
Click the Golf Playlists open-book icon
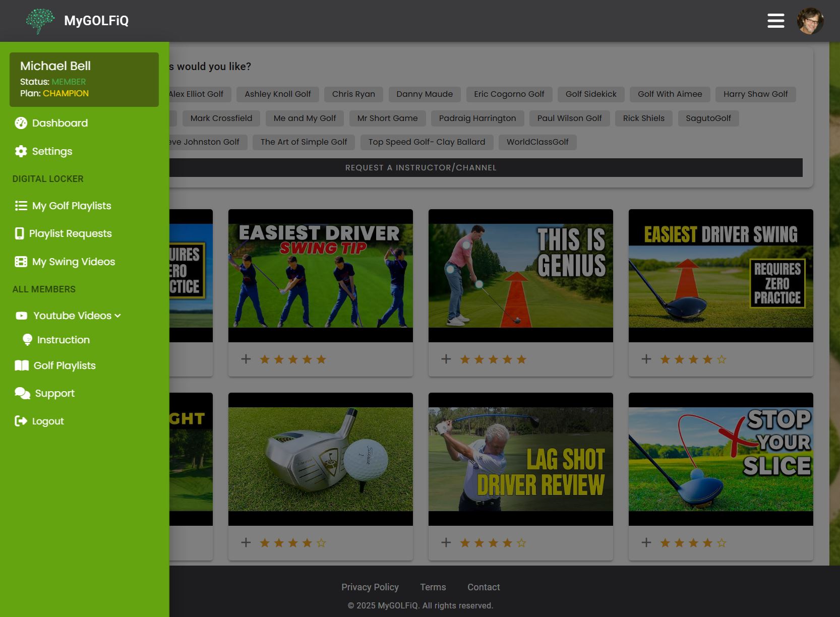click(22, 365)
